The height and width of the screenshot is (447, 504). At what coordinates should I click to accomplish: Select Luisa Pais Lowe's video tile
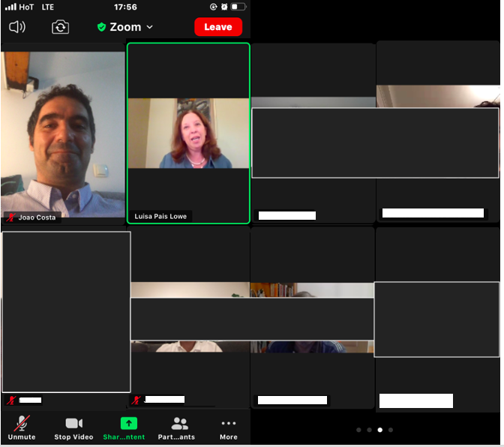189,133
